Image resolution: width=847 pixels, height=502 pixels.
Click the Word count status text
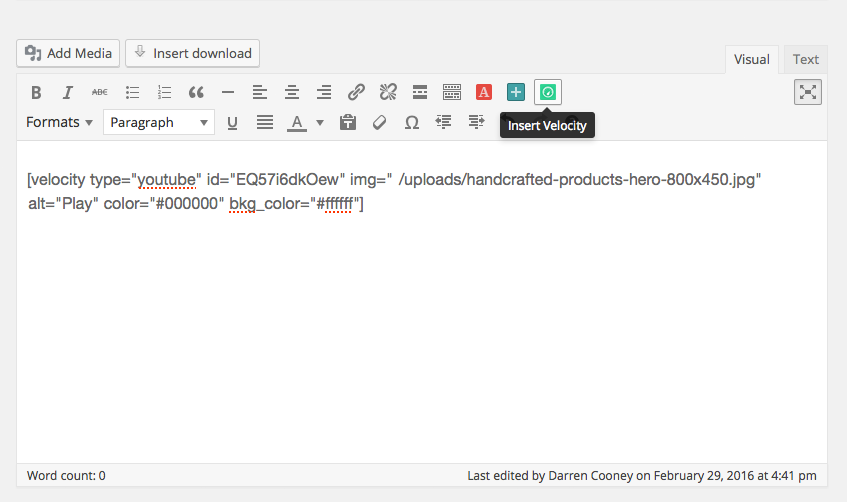tap(66, 476)
